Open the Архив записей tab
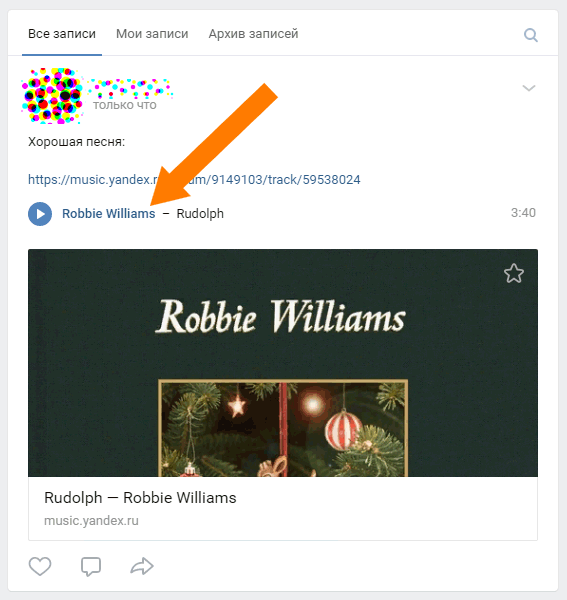This screenshot has height=600, width=567. click(253, 34)
